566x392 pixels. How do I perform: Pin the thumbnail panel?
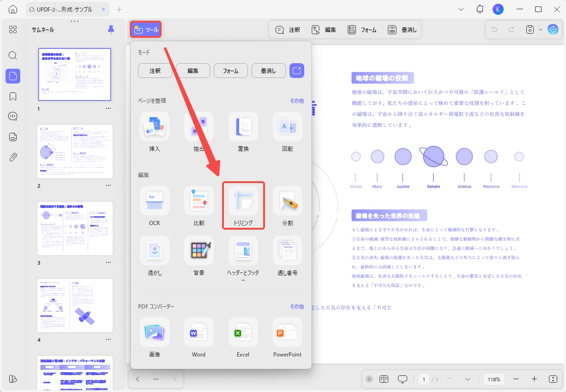[111, 30]
